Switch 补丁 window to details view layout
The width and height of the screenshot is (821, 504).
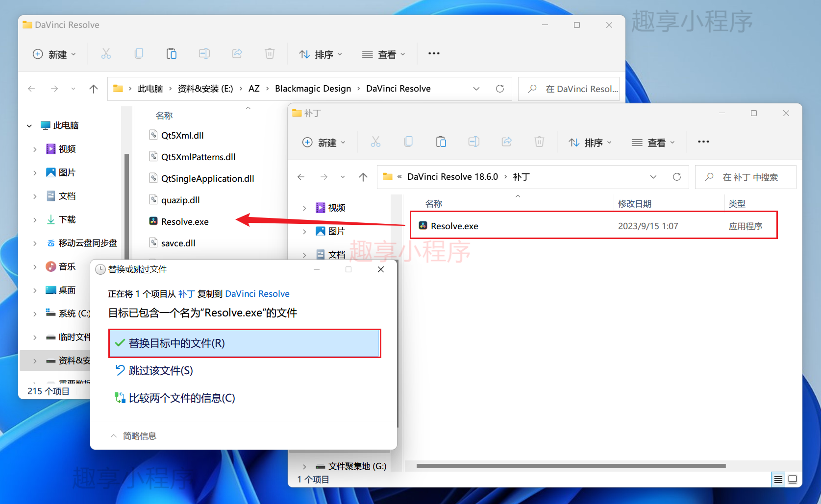[x=778, y=480]
